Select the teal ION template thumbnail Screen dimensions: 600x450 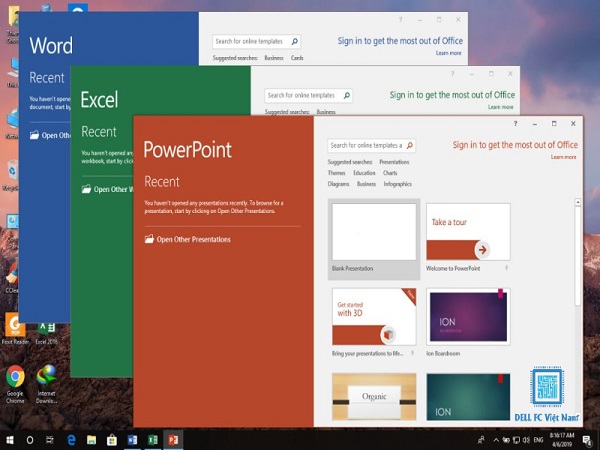pos(468,397)
